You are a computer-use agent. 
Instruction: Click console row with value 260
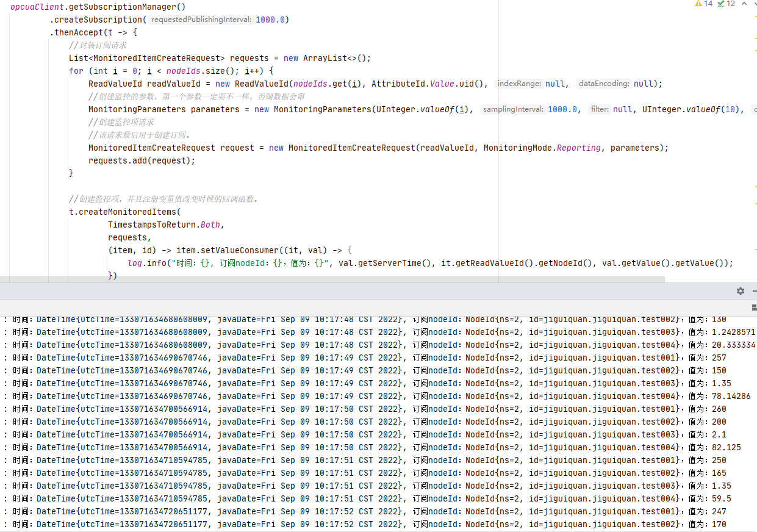378,409
